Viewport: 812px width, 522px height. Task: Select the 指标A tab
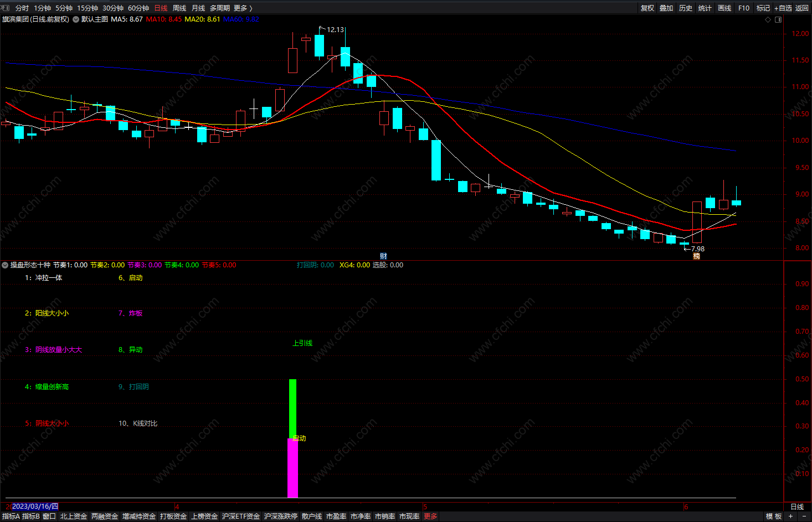(11, 516)
